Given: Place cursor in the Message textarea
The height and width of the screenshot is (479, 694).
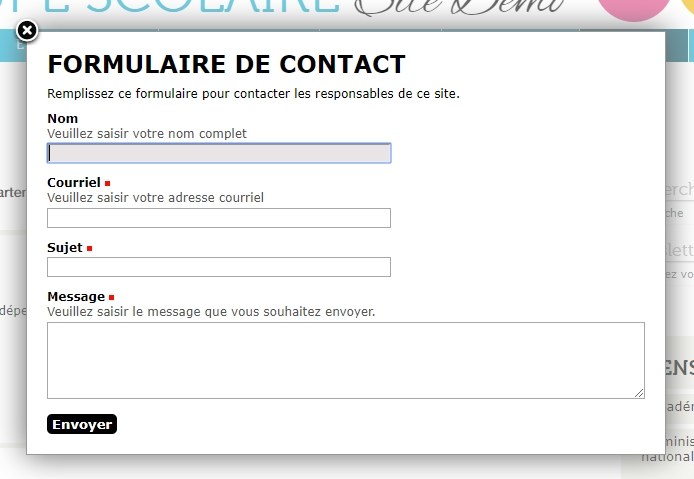Looking at the screenshot, I should point(346,360).
